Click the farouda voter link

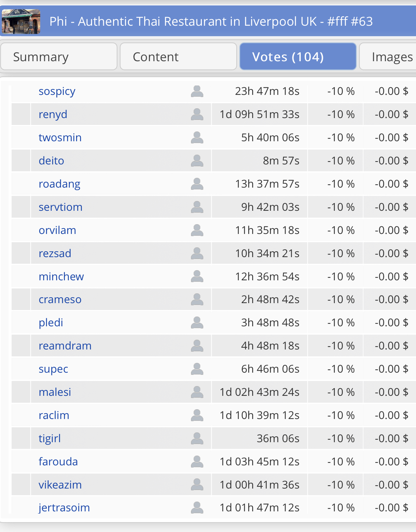tap(58, 462)
